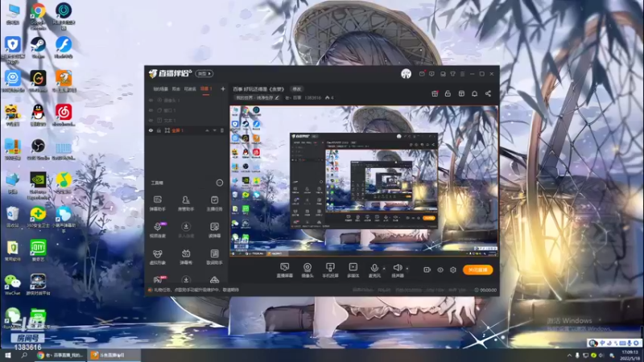Switch to Chrome window in taskbar

pos(60,356)
